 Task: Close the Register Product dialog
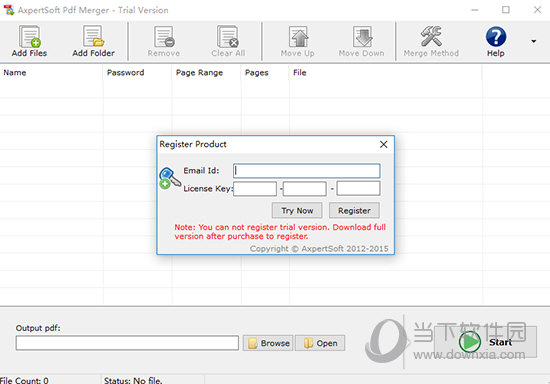[x=384, y=144]
